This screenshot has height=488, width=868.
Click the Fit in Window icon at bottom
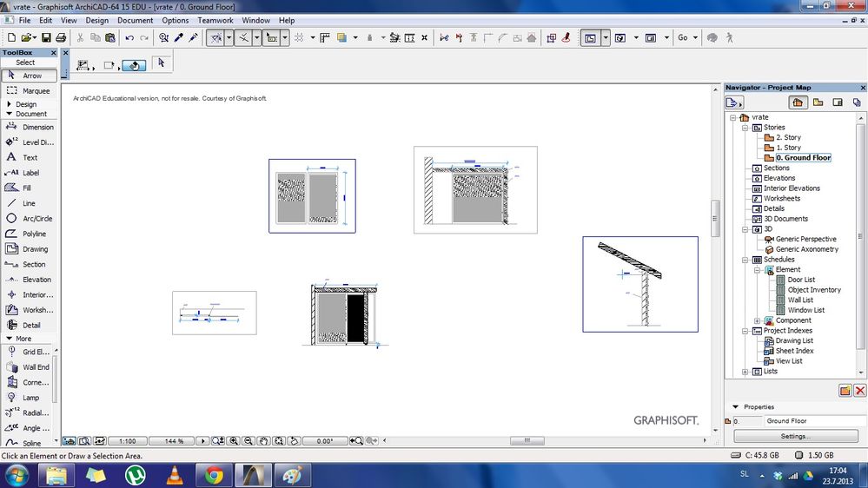pos(279,441)
